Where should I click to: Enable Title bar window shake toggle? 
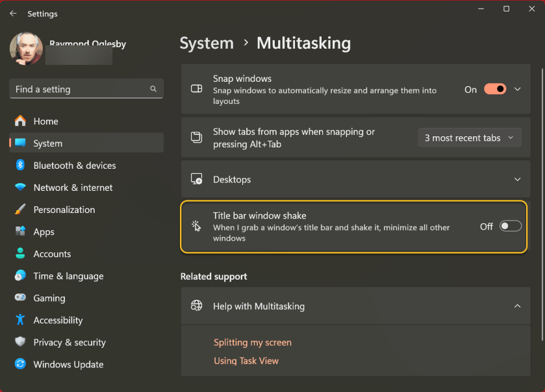510,227
